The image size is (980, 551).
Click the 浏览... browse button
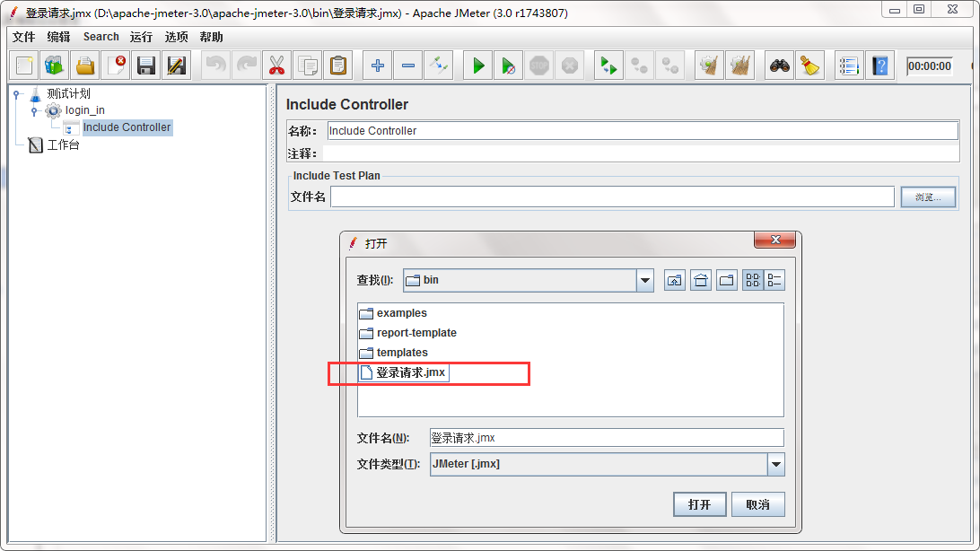click(x=928, y=197)
